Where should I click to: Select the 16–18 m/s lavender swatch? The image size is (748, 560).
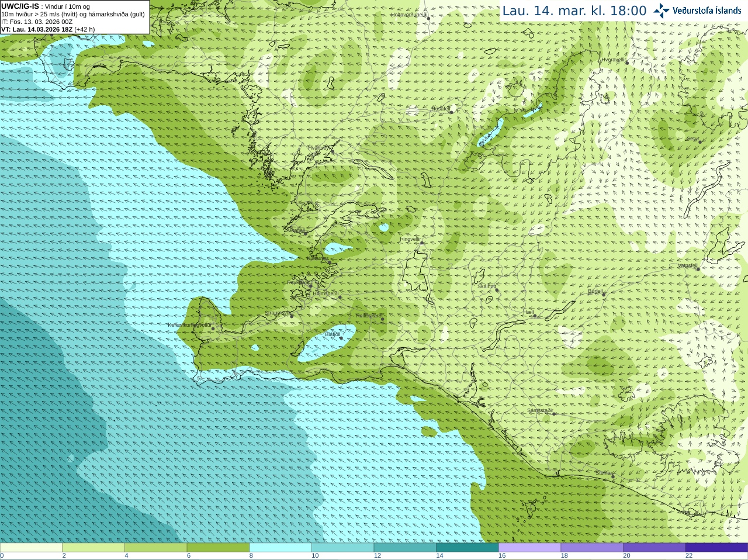coord(530,548)
